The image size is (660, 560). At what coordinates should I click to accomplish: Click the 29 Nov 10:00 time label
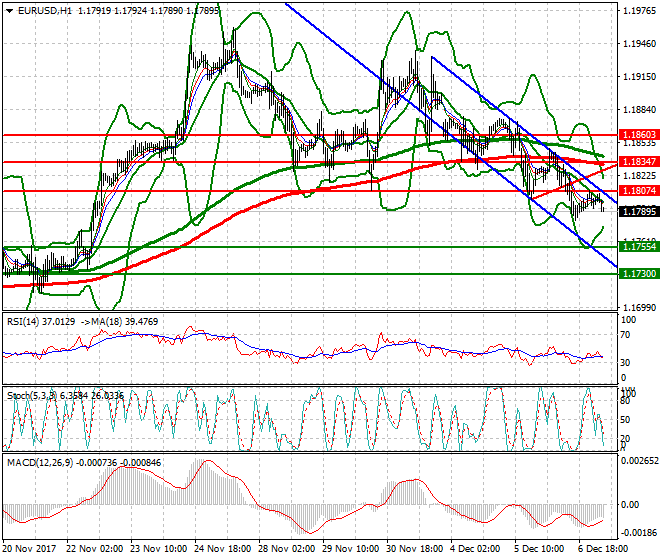(x=351, y=549)
